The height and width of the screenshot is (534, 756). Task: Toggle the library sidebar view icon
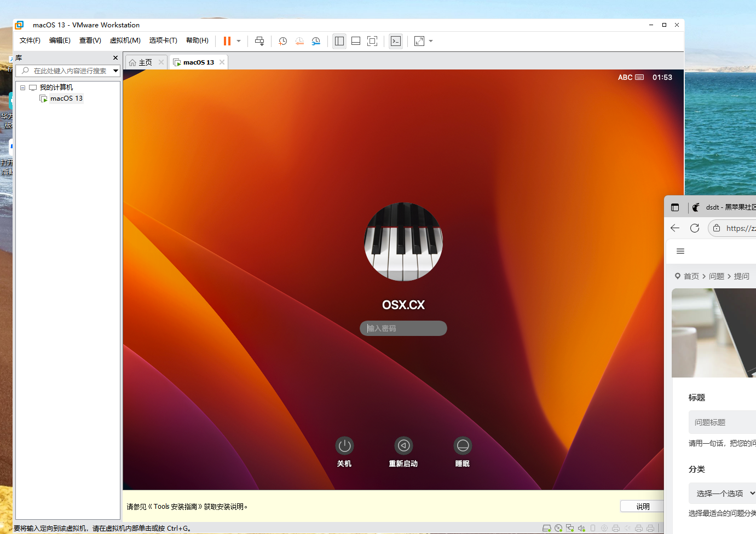pyautogui.click(x=339, y=41)
